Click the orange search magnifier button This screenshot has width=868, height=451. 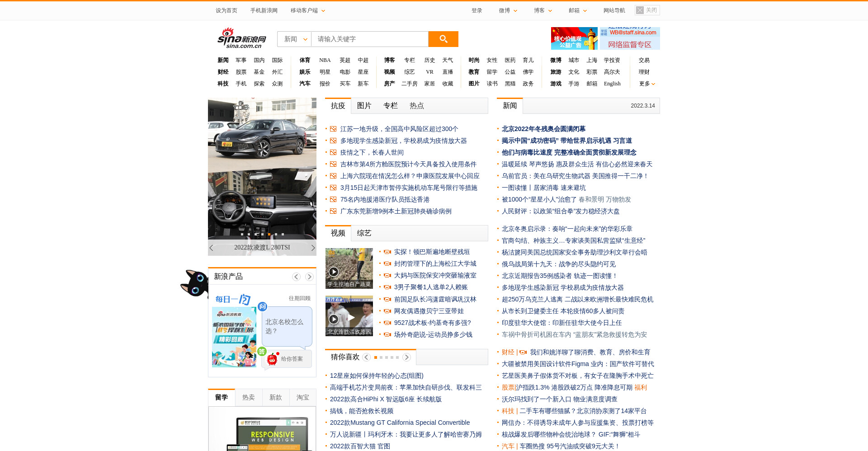click(x=443, y=39)
